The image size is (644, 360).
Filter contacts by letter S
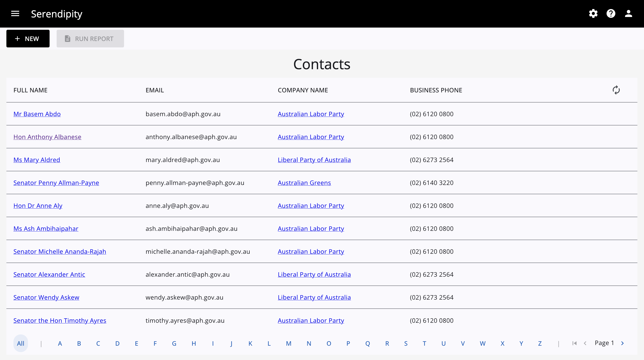406,343
